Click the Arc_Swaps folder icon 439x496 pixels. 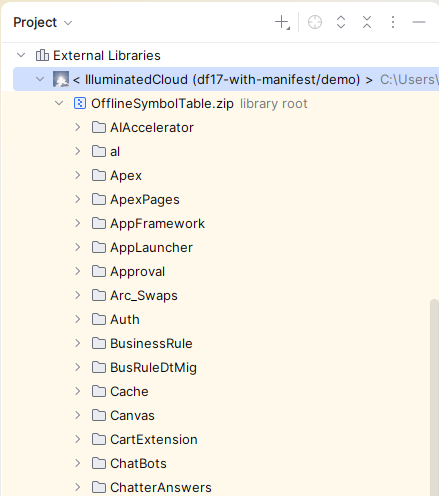coord(99,295)
